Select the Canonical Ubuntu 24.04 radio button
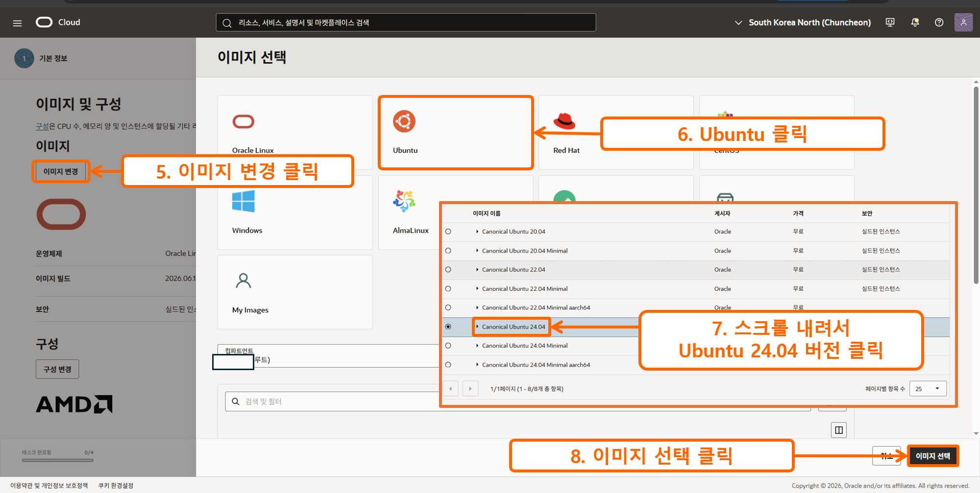The image size is (980, 493). tap(448, 327)
